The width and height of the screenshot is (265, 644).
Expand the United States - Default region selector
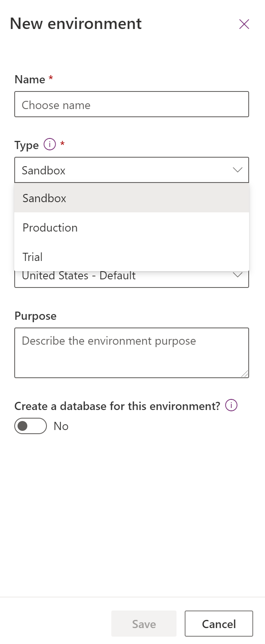[238, 275]
